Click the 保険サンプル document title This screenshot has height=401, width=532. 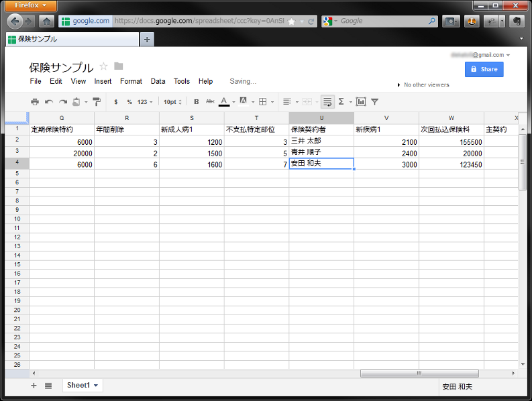click(x=61, y=68)
